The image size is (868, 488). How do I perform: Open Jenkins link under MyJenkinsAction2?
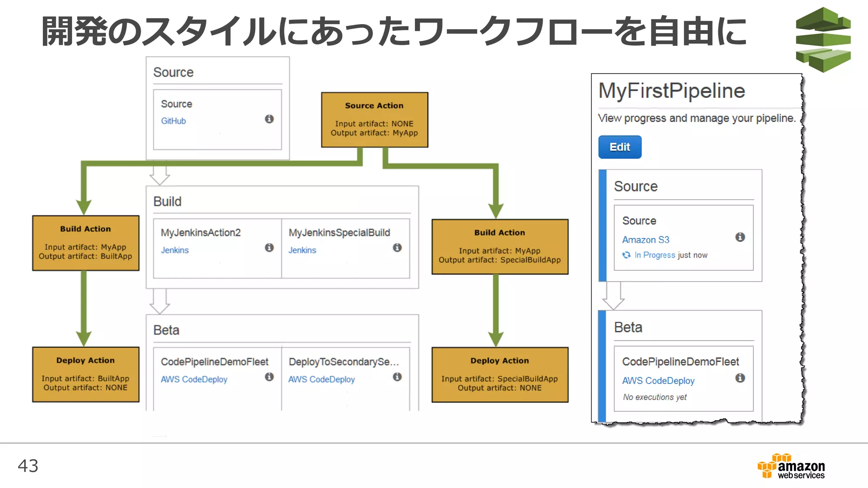[x=175, y=250]
